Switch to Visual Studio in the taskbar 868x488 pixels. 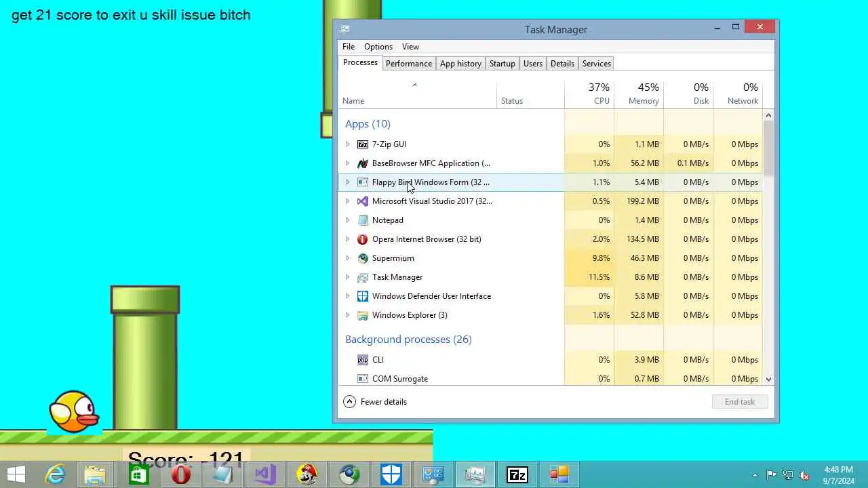[x=264, y=474]
